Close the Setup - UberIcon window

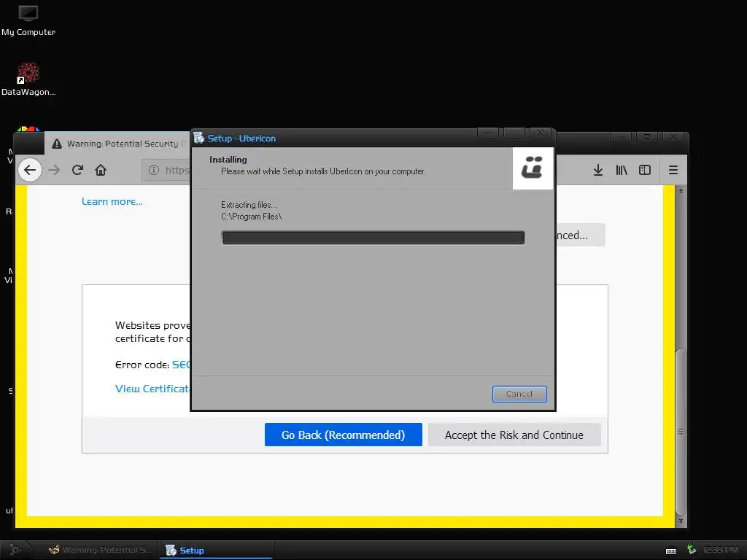point(541,133)
